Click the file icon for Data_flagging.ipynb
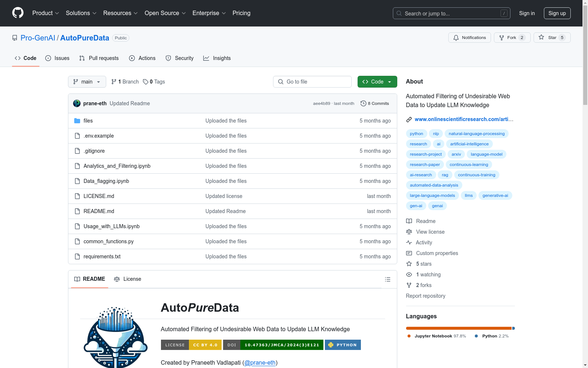Screen dimensions: 588x368 click(77, 181)
